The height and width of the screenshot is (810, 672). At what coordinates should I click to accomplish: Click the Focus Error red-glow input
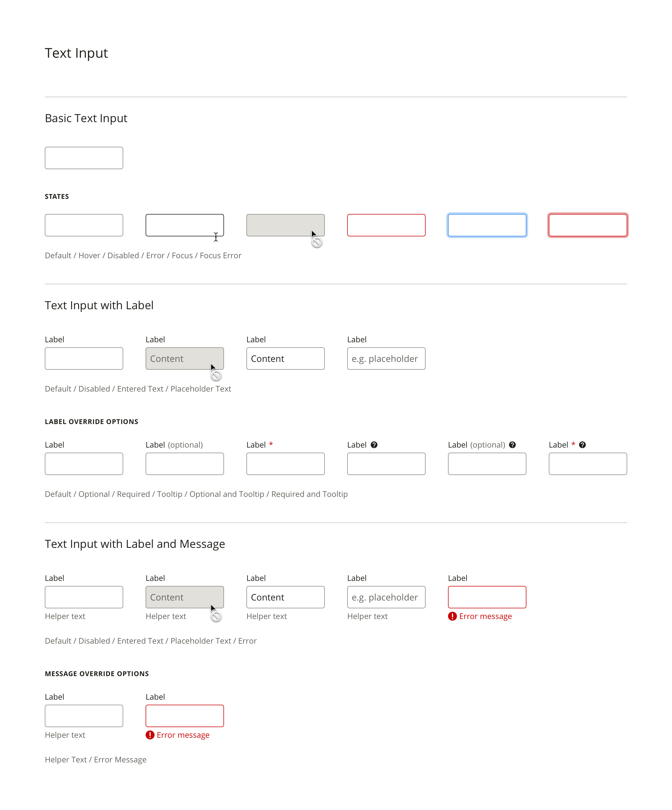(x=588, y=225)
